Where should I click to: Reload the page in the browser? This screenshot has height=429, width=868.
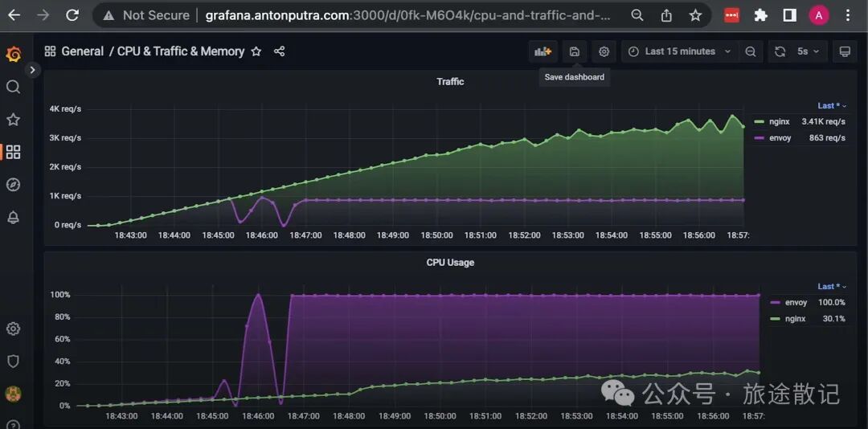click(x=72, y=15)
